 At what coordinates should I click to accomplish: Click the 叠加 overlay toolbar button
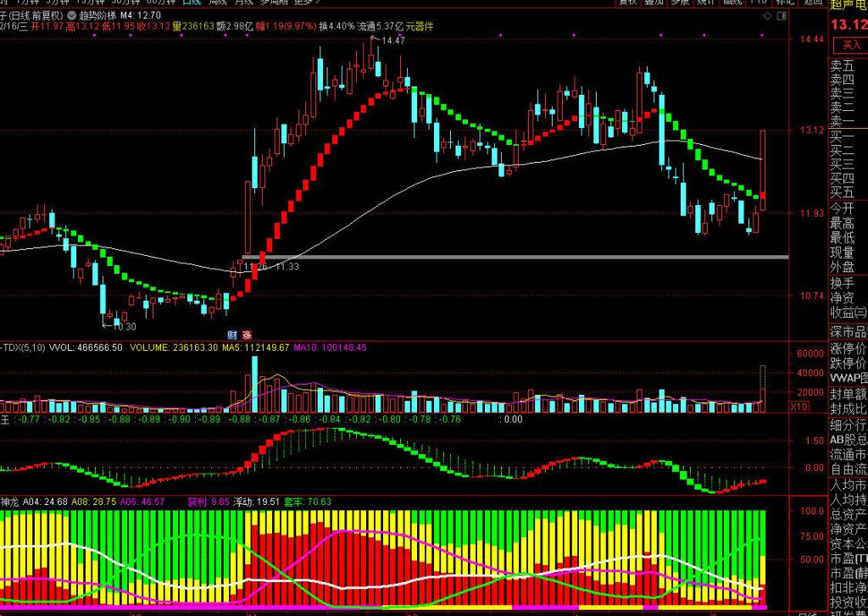point(653,3)
